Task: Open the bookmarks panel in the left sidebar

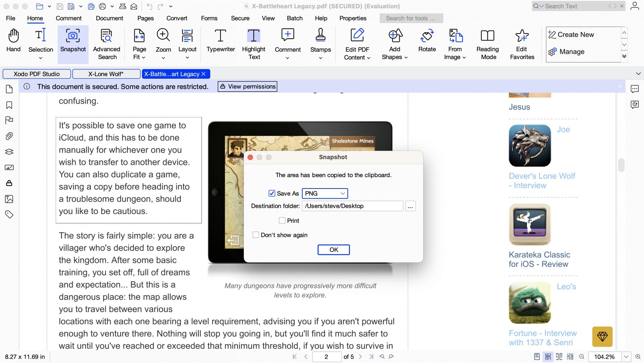Action: [9, 105]
